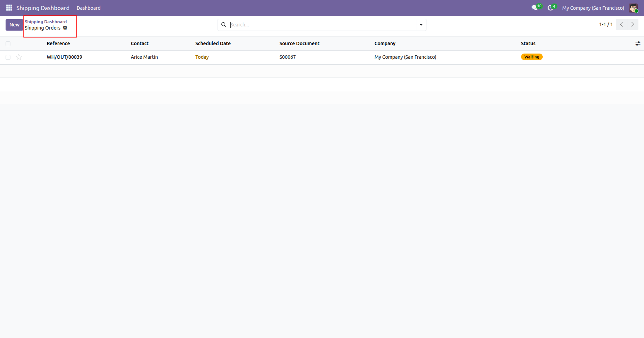Click the magnifier search icon
Image resolution: width=644 pixels, height=338 pixels.
[x=224, y=25]
